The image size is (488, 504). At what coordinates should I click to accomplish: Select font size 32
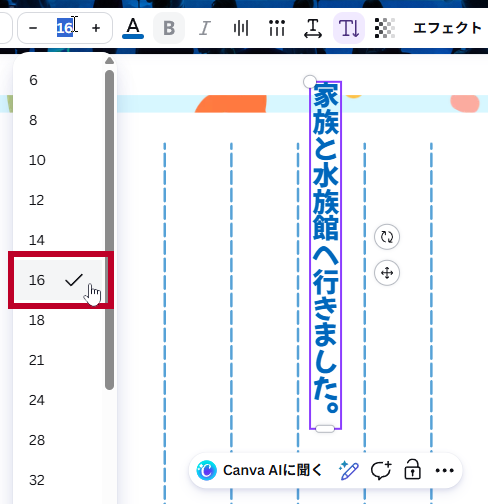click(59, 480)
